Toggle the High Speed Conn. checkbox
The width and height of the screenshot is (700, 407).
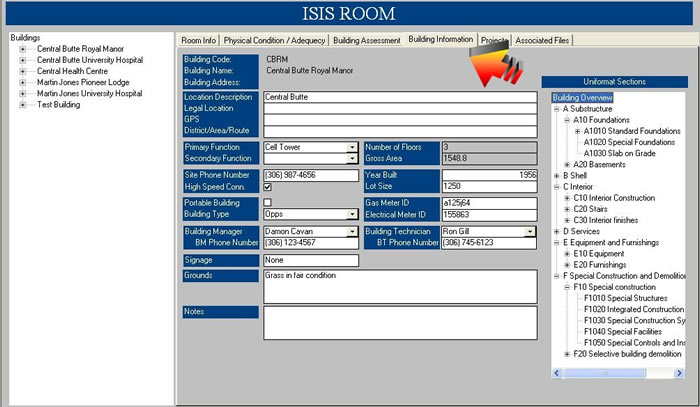click(267, 187)
